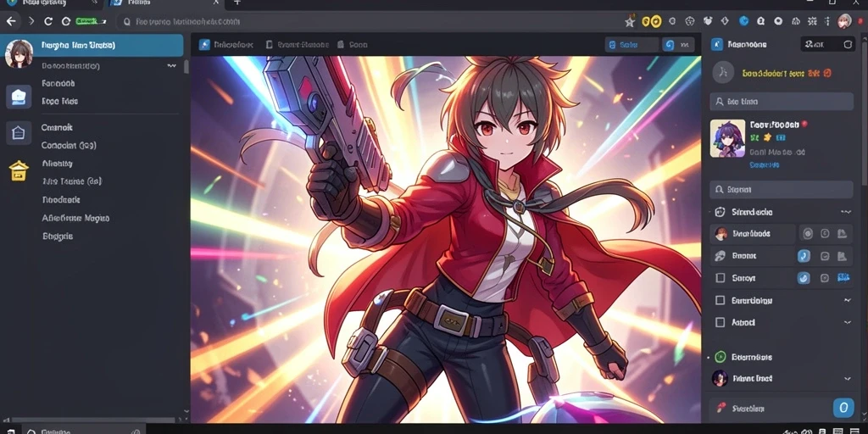Viewport: 868px width, 434px height.
Task: Toggle the middle square icon in the third list row
Action: 825,278
